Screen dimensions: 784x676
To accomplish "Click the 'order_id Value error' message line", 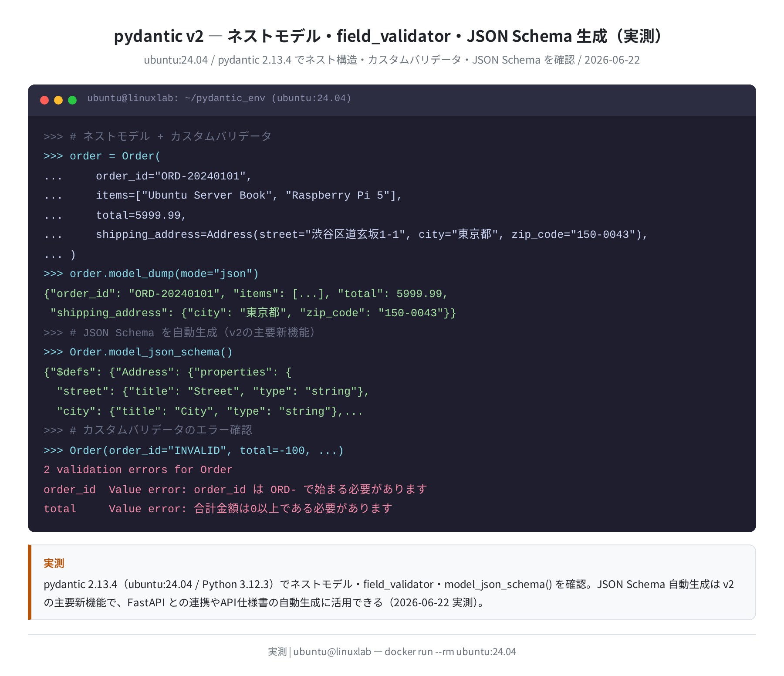I will pyautogui.click(x=235, y=490).
